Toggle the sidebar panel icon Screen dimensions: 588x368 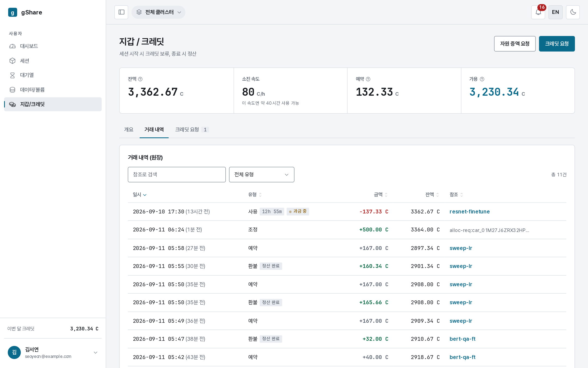point(121,12)
